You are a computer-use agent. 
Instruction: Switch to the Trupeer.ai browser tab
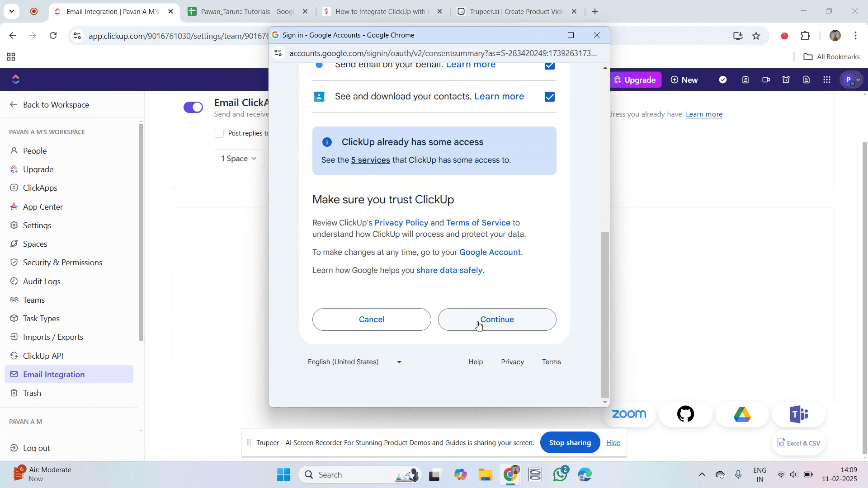click(516, 12)
